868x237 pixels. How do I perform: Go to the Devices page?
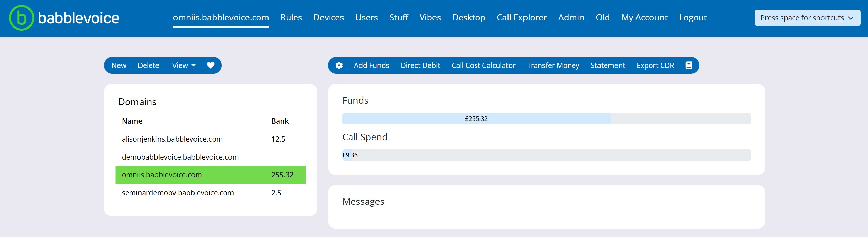pos(328,17)
